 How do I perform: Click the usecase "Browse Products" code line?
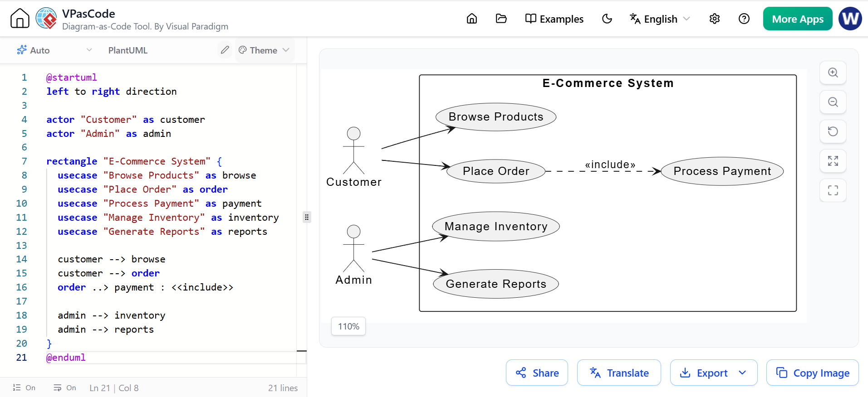click(157, 175)
